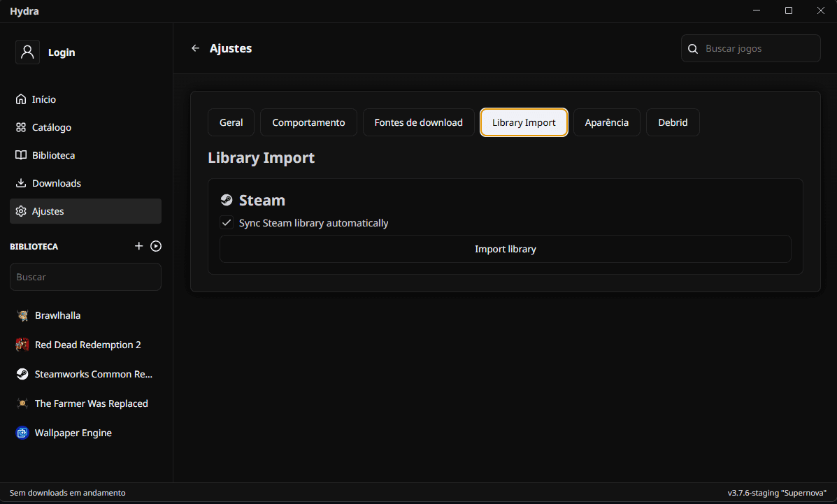This screenshot has height=504, width=837.
Task: Open the Aparência settings tab
Action: tap(607, 122)
